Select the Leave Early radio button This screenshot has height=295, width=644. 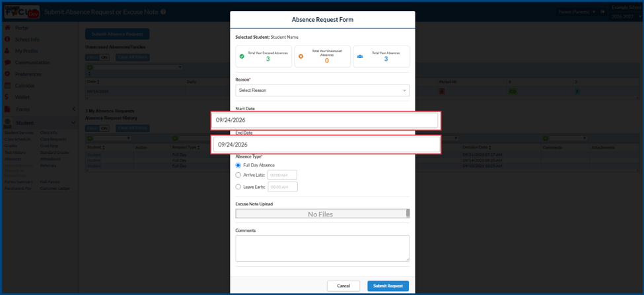point(238,187)
